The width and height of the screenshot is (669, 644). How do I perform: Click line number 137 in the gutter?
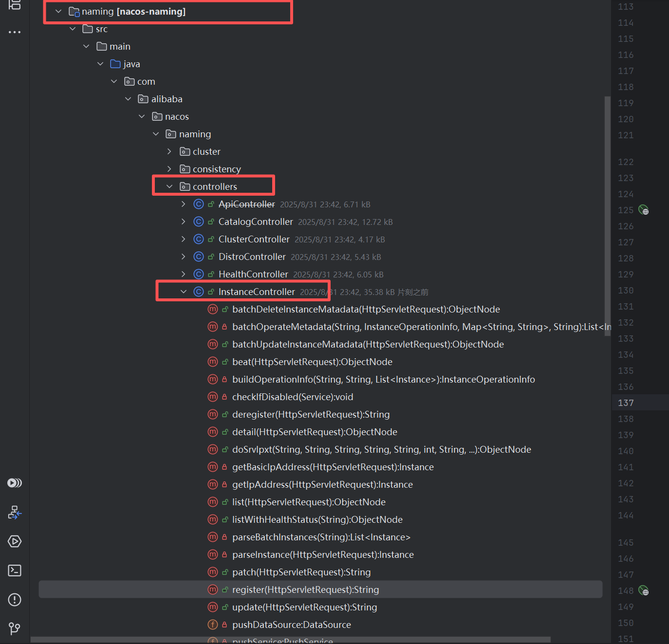click(626, 403)
